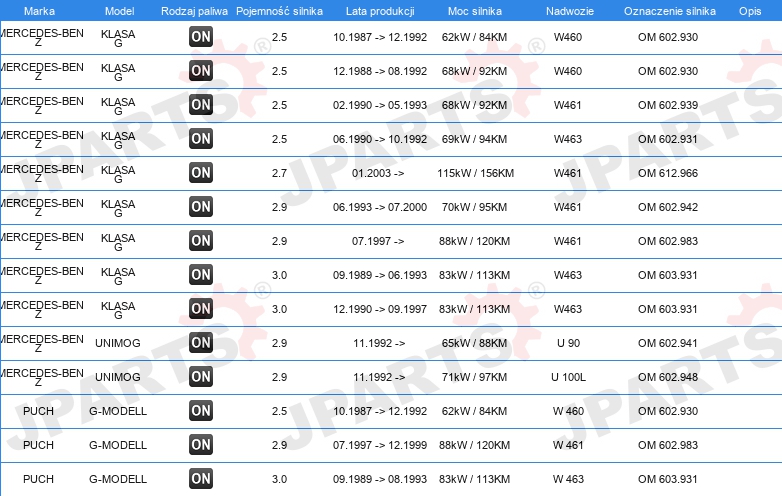Click the U 100L body cell

click(x=569, y=377)
